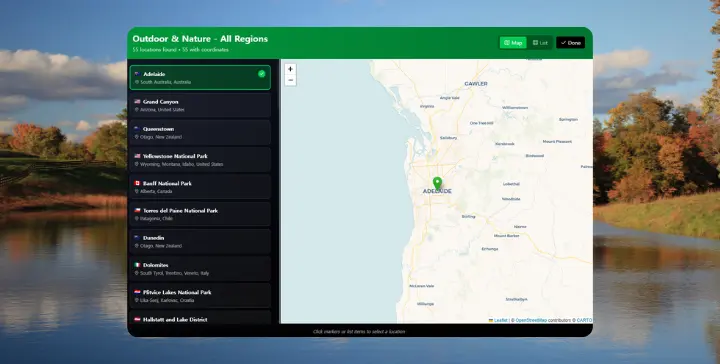This screenshot has height=364, width=720.
Task: Click pin icon beside Alberta, Canada
Action: (136, 191)
